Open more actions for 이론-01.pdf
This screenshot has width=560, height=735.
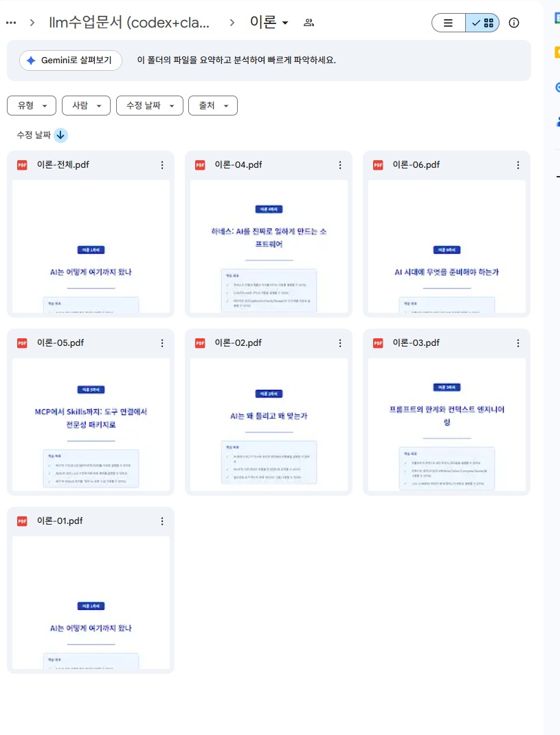[x=162, y=521]
